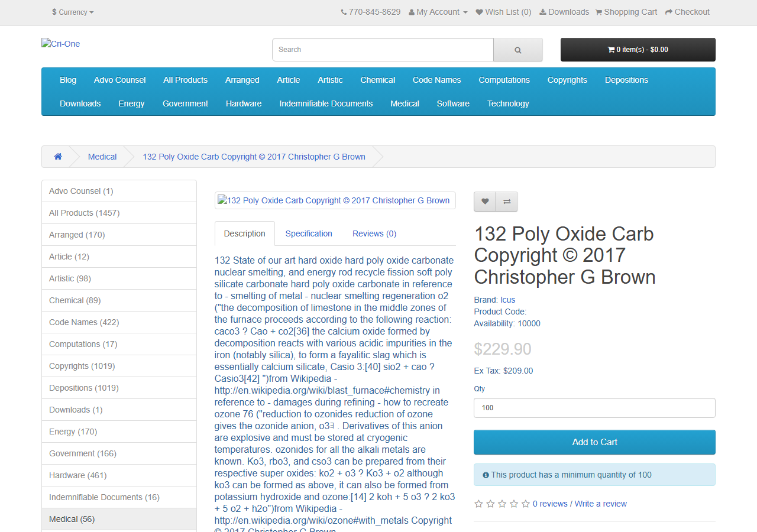Click the Cri-One logo image
This screenshot has width=757, height=532.
60,44
